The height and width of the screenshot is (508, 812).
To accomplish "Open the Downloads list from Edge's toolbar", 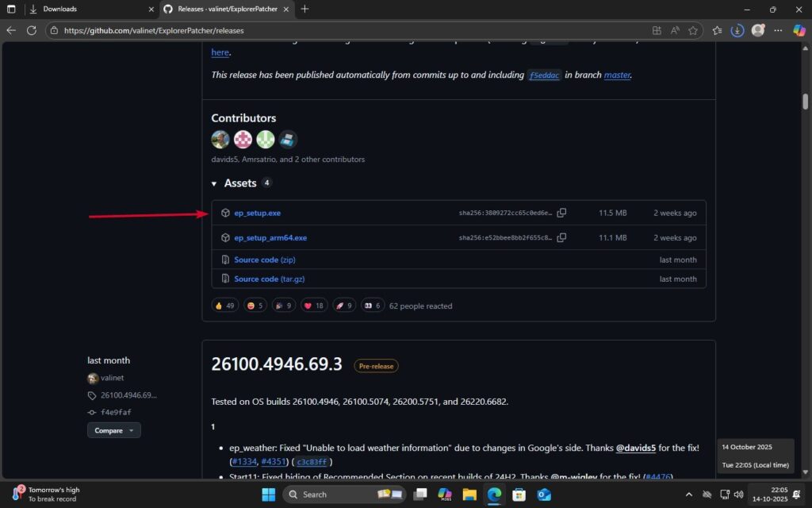I will [x=737, y=30].
